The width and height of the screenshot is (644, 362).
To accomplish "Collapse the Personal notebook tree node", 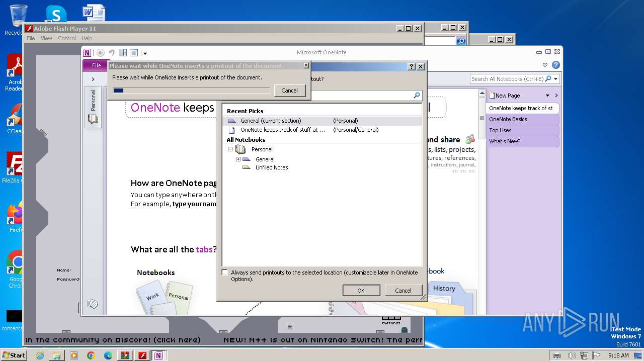I will pos(230,149).
